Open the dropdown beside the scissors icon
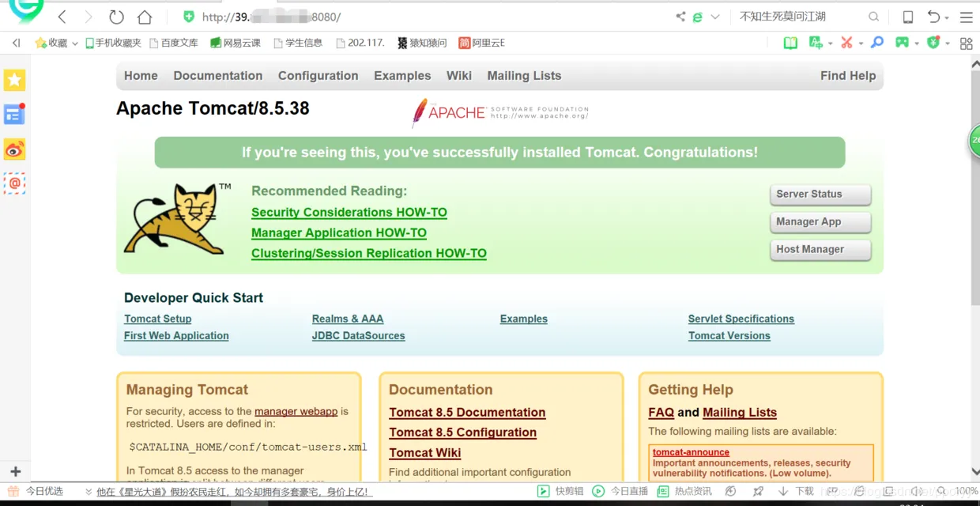 [x=860, y=43]
